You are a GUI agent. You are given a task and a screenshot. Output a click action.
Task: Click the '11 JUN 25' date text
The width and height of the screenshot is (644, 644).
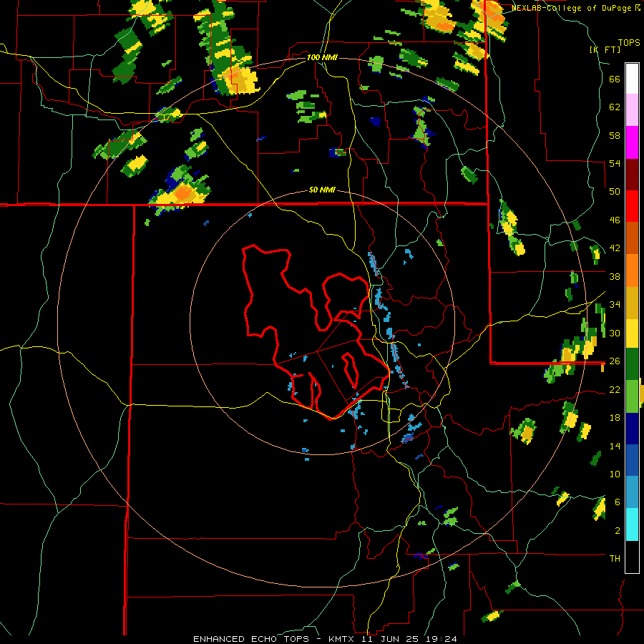390,639
